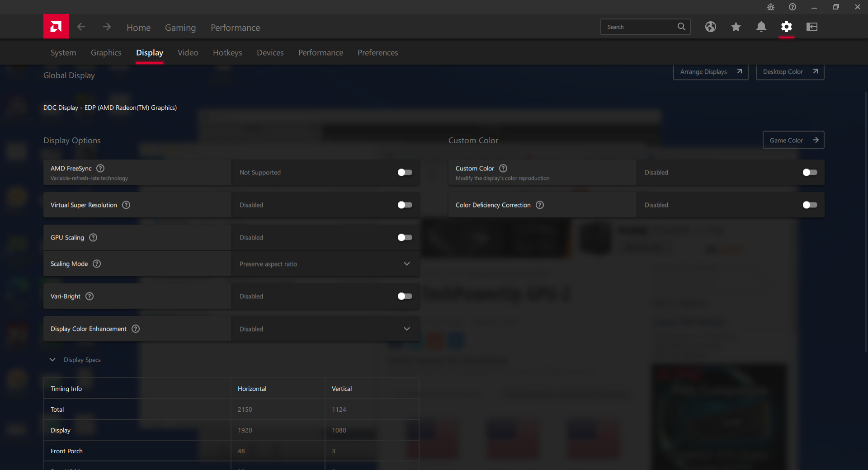The width and height of the screenshot is (868, 470).
Task: Switch to the System tab
Action: [x=63, y=52]
